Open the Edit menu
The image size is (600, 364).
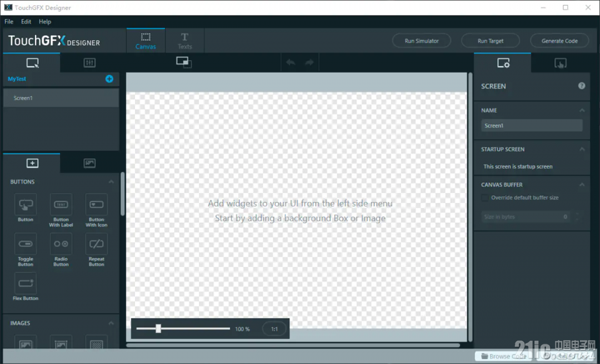[x=26, y=22]
